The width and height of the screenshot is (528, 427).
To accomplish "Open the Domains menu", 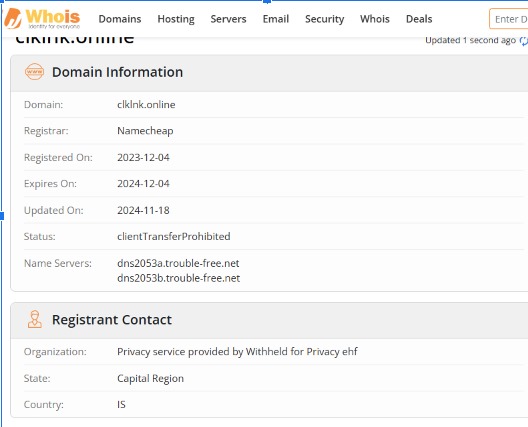I will pyautogui.click(x=120, y=19).
